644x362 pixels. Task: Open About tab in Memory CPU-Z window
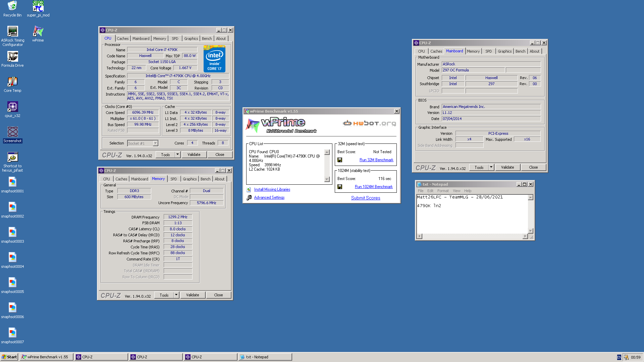point(220,179)
